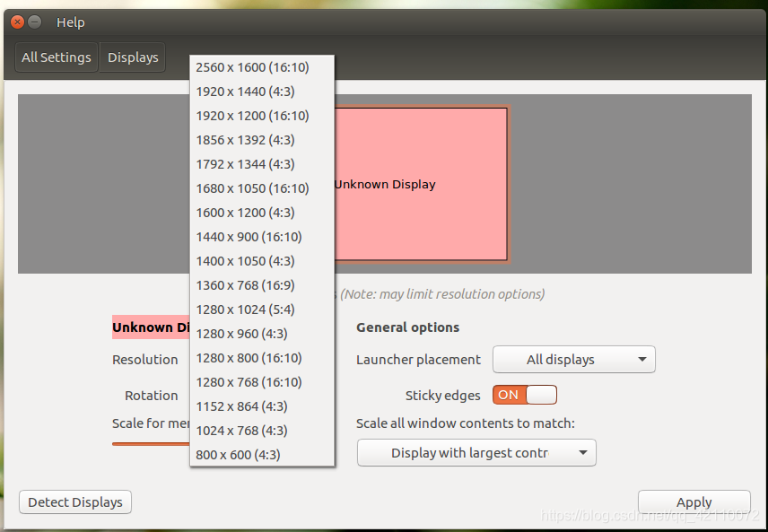Screen dimensions: 768x532
Task: Pick the 1680 x 1050 (16:10) option
Action: pos(253,188)
